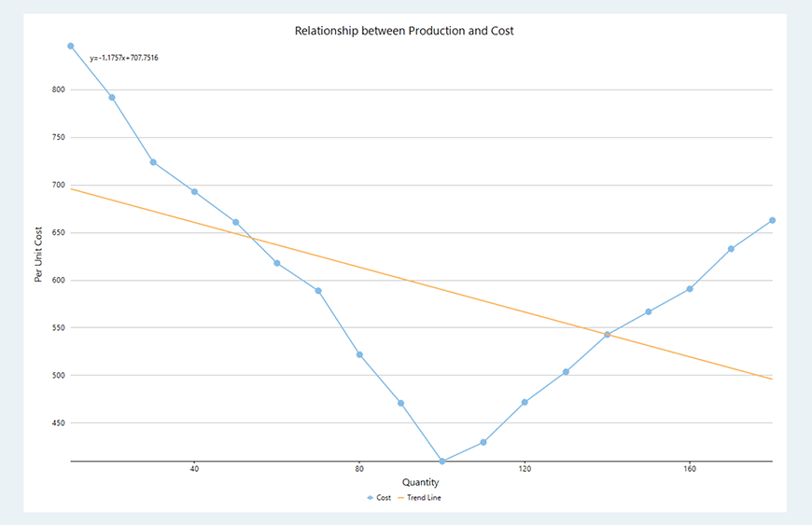The image size is (812, 525).
Task: Click the highest Cost data point at chart top-left
Action: coord(71,46)
